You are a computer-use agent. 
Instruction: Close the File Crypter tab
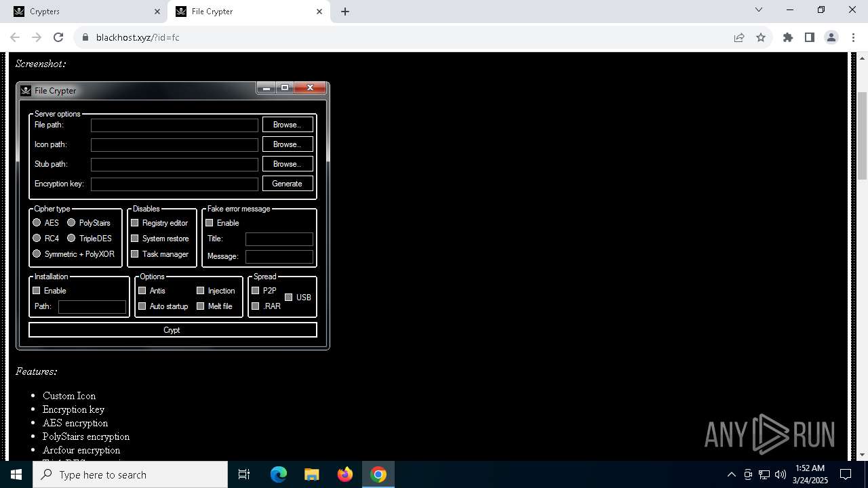319,12
